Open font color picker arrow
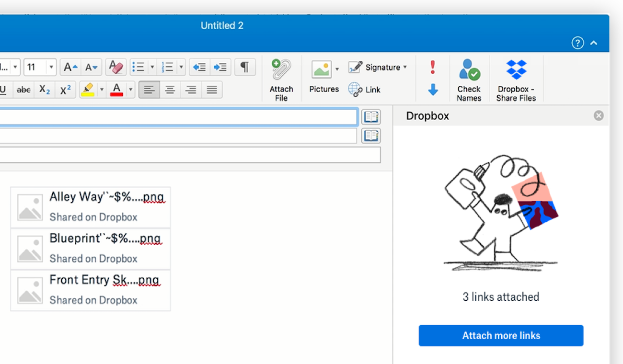The height and width of the screenshot is (364, 623). click(130, 90)
